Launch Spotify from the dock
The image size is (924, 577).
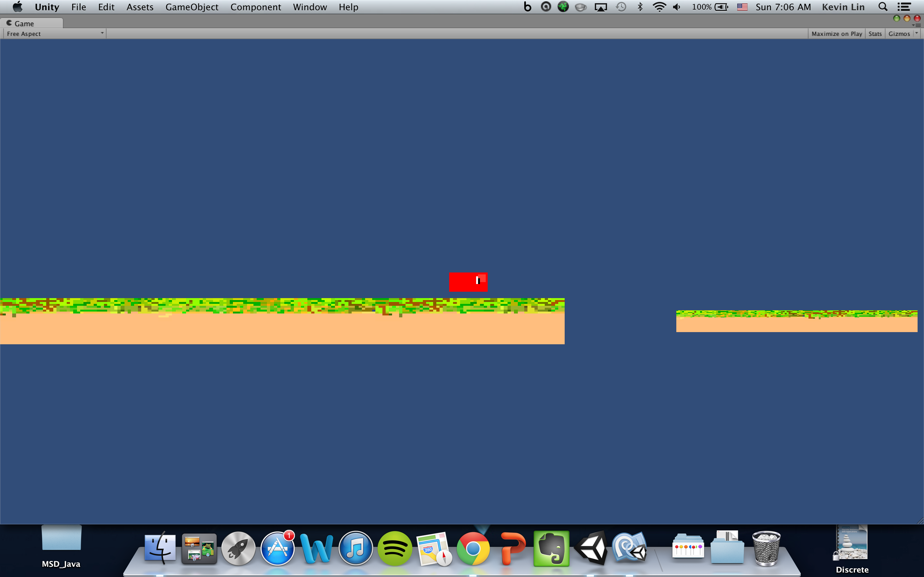tap(395, 549)
